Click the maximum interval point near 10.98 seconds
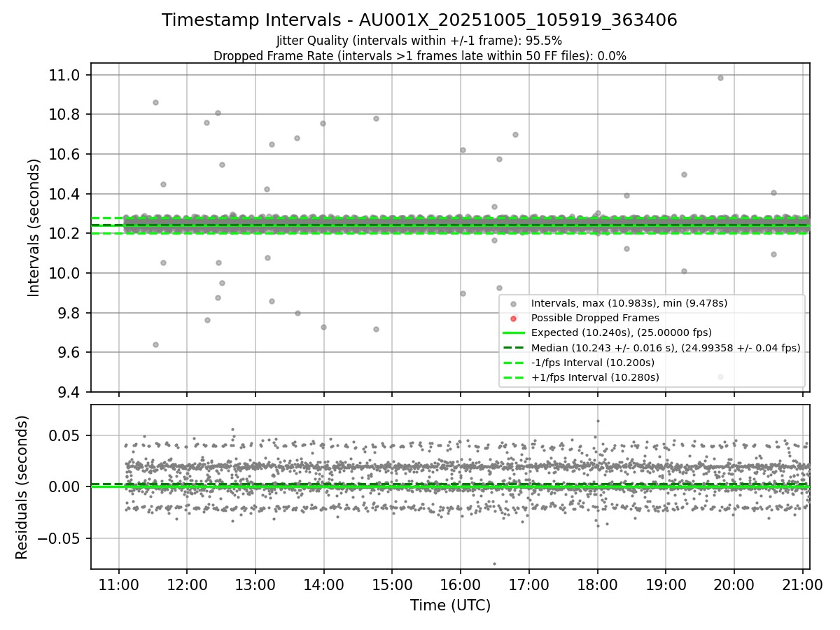Screen dimensions: 840x630 click(720, 78)
